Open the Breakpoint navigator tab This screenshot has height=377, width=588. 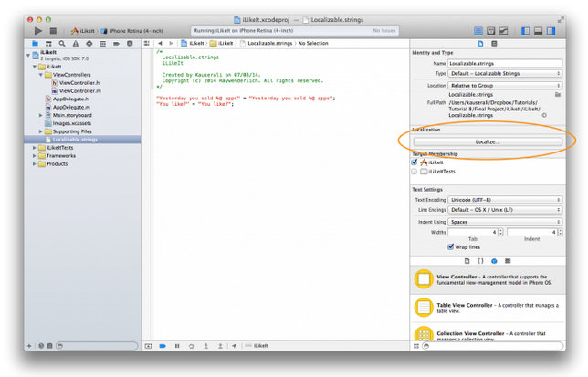point(116,44)
